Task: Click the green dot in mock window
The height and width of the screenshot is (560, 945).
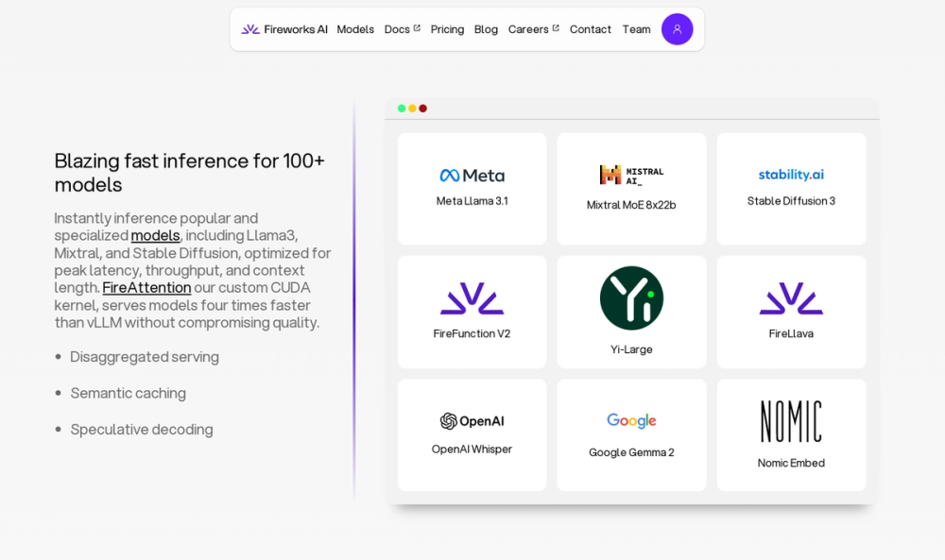Action: coord(402,109)
